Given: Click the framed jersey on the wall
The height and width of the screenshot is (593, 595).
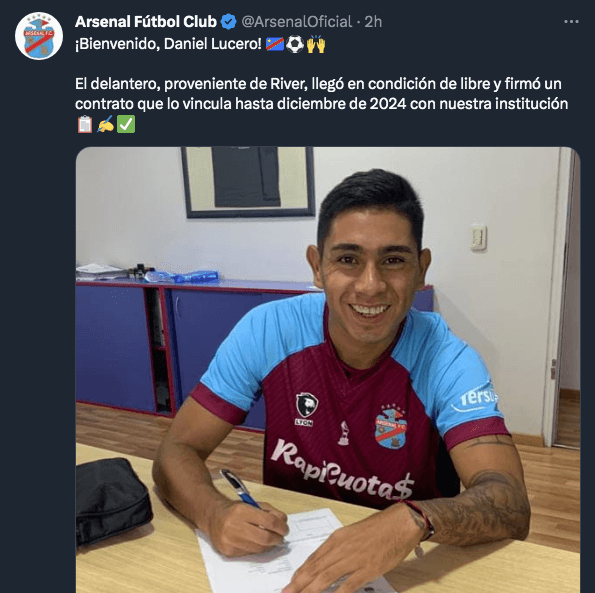Looking at the screenshot, I should coord(249,182).
